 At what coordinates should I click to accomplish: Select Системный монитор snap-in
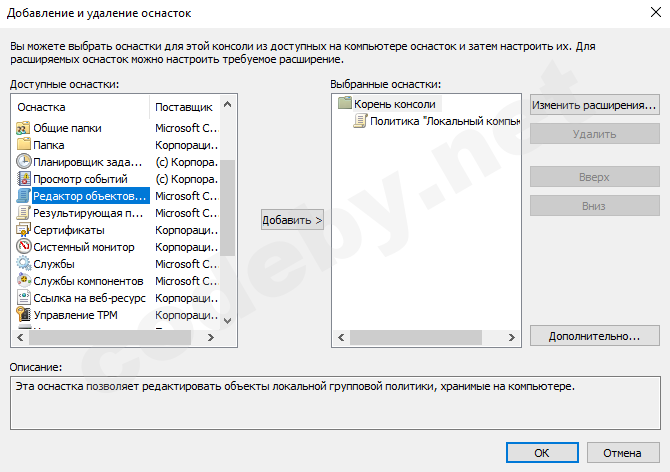(84, 247)
